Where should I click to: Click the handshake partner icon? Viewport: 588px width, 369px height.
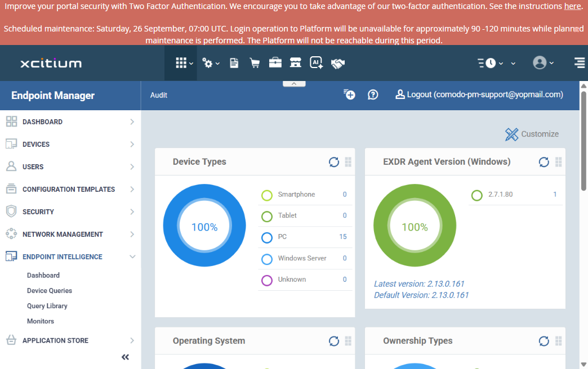point(337,64)
